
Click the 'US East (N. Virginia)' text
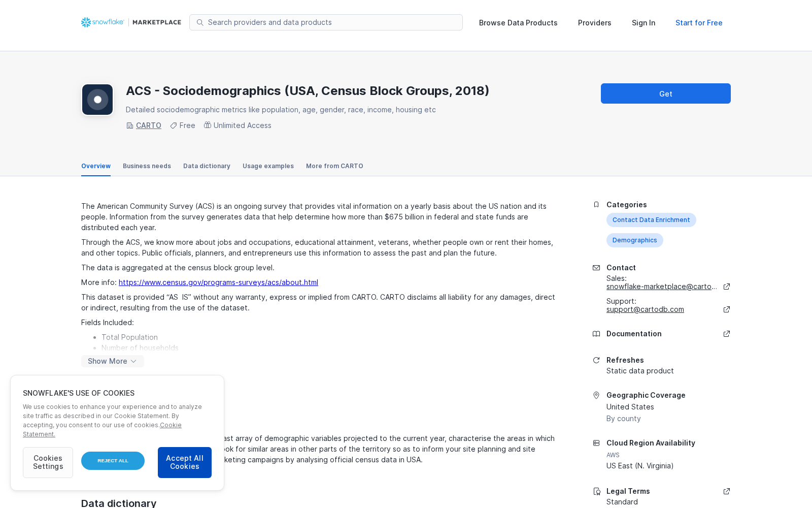coord(640,466)
